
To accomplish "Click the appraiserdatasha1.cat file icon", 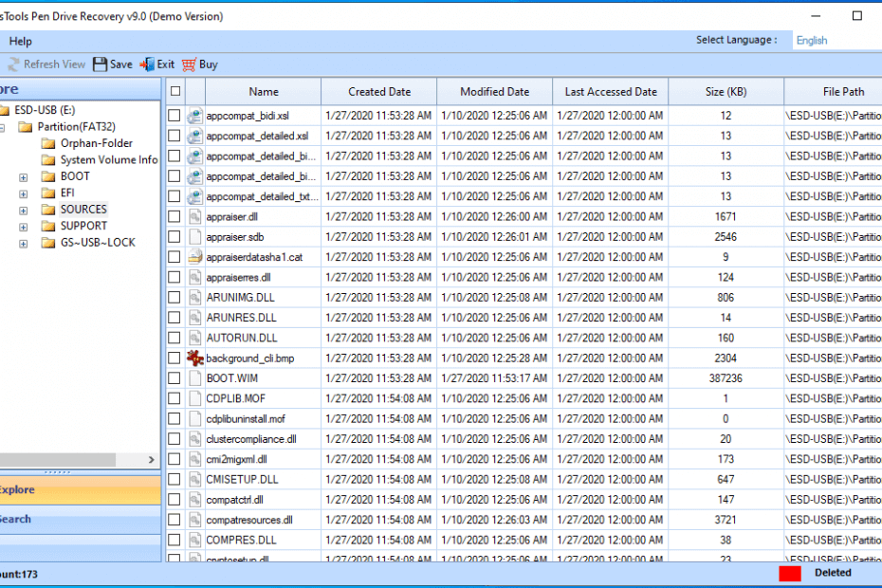I will click(194, 257).
